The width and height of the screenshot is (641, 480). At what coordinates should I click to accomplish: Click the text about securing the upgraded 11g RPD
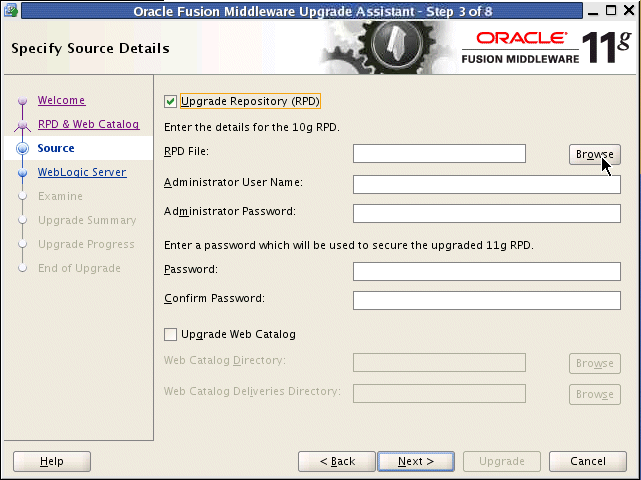pyautogui.click(x=349, y=245)
